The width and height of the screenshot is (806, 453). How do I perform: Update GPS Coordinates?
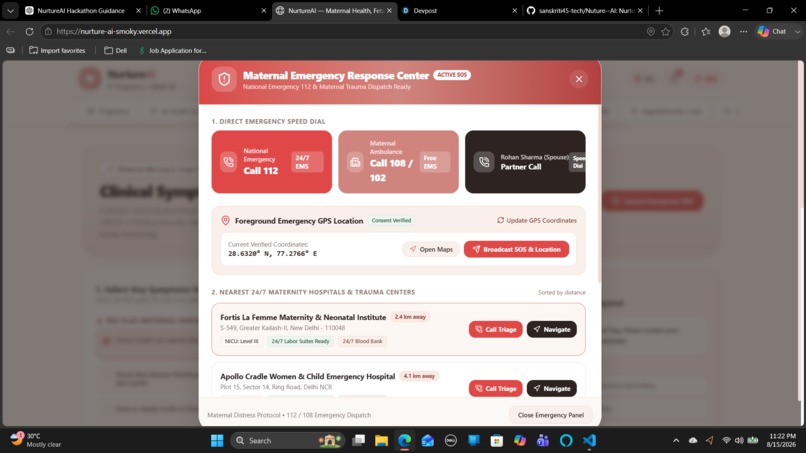(x=537, y=220)
